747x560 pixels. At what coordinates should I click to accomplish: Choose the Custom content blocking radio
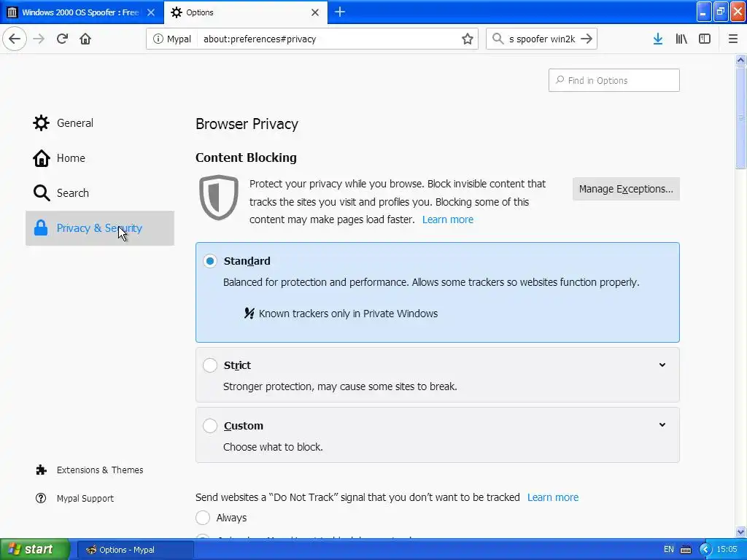pyautogui.click(x=210, y=426)
